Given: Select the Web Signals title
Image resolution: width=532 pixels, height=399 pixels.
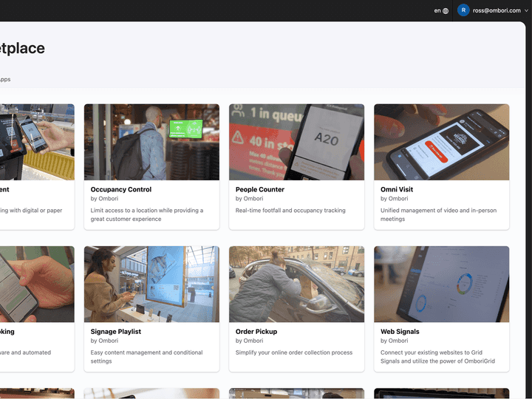Looking at the screenshot, I should [x=400, y=332].
